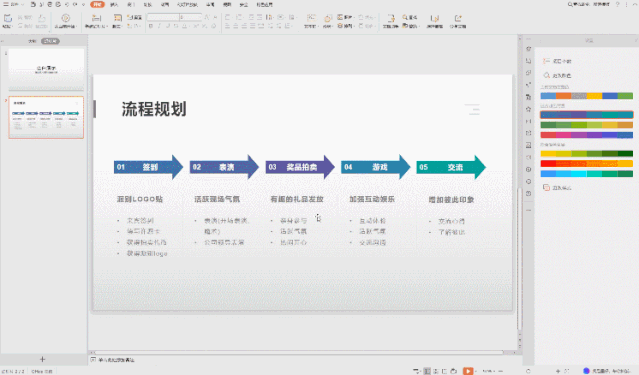639x375 pixels.
Task: Toggle Italic formatting
Action: coord(159,26)
